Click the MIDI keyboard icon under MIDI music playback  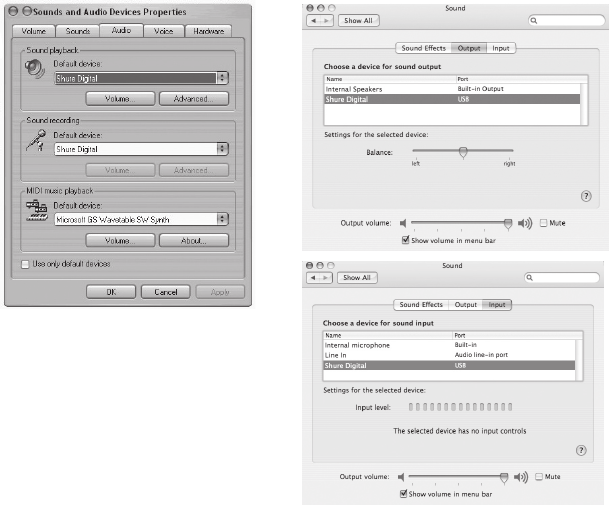point(37,211)
